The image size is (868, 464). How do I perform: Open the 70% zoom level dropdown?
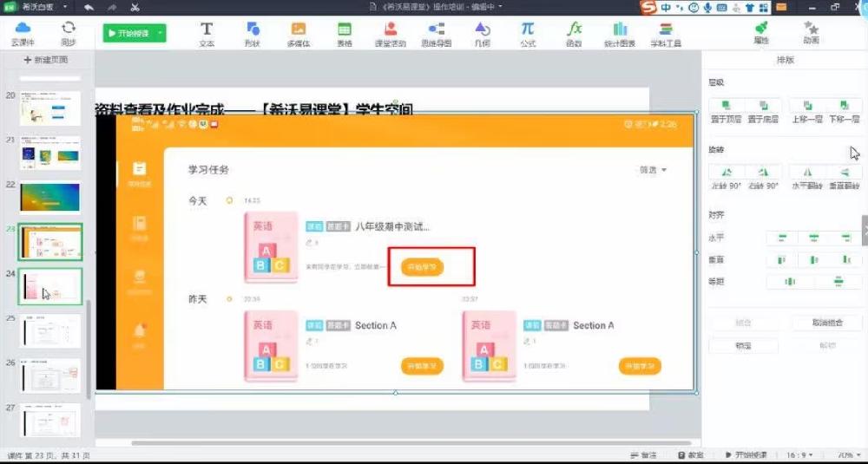(x=849, y=455)
